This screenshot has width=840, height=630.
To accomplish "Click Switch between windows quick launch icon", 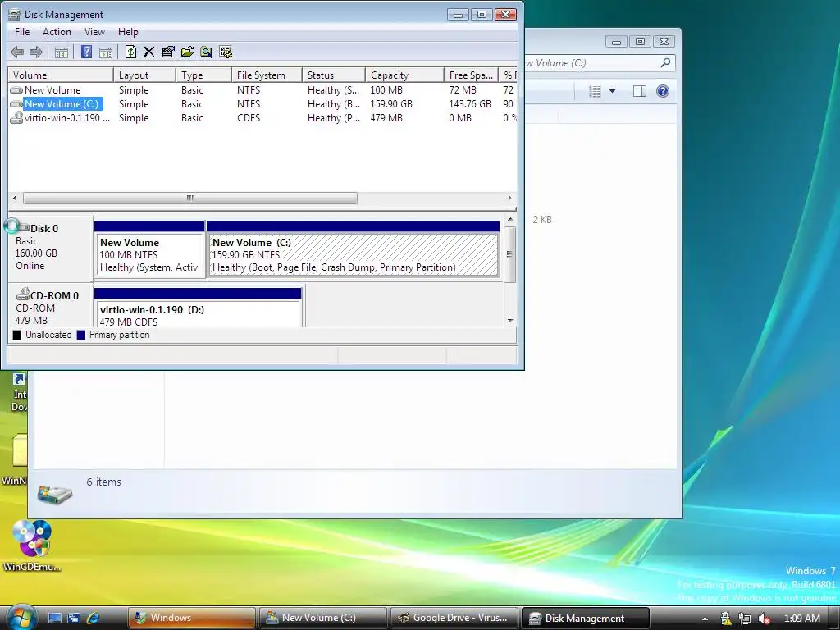I will pos(73,618).
